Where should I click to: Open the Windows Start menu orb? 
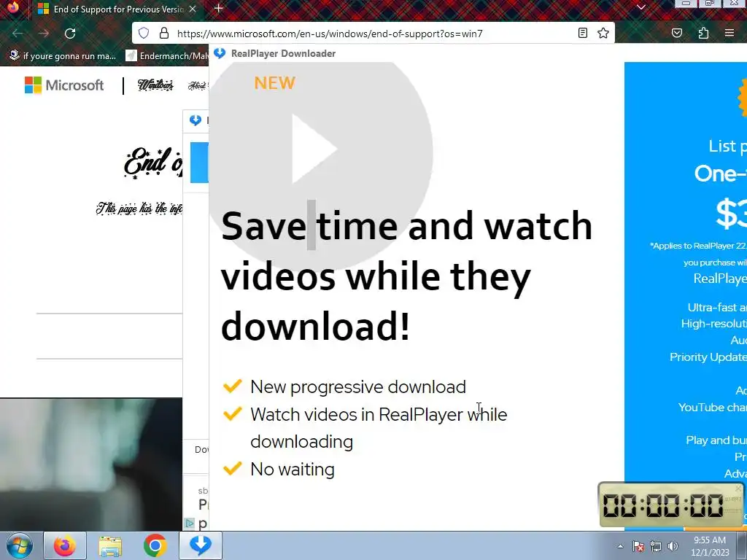tap(18, 545)
